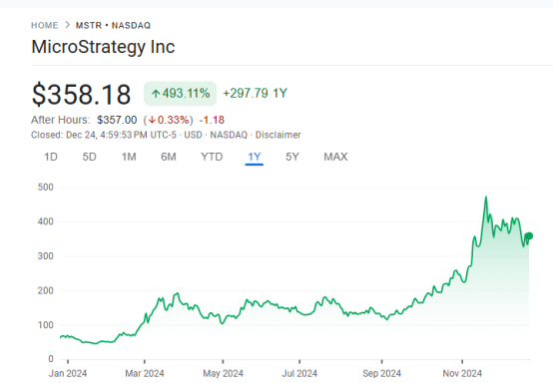
Task: Click the chart peak near 500
Action: (486, 197)
